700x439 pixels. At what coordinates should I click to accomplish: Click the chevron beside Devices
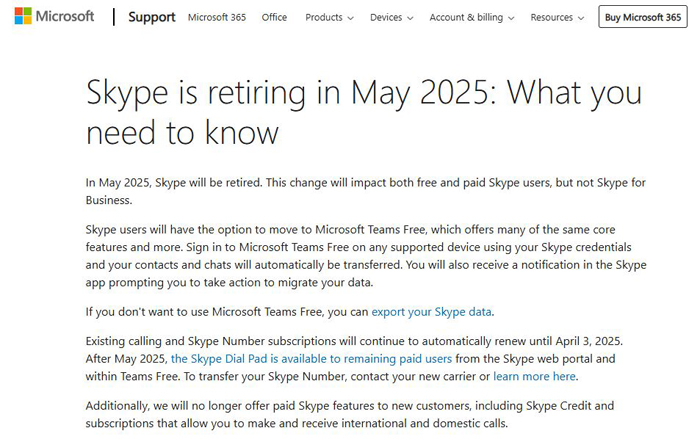[x=410, y=18]
